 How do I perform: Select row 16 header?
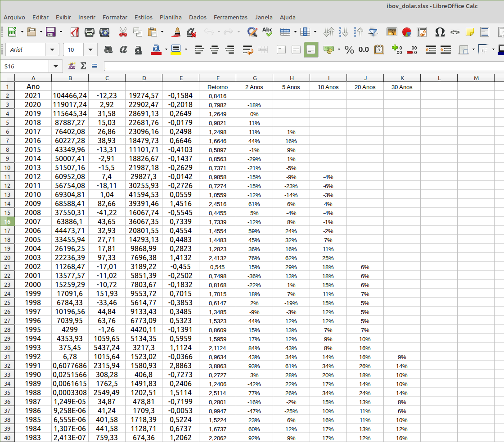(7, 221)
